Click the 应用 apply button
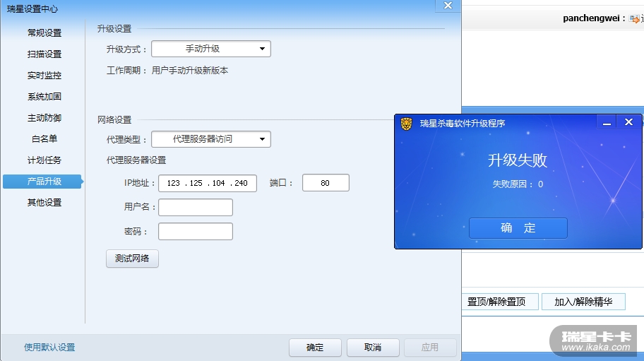The width and height of the screenshot is (644, 361). click(x=430, y=348)
